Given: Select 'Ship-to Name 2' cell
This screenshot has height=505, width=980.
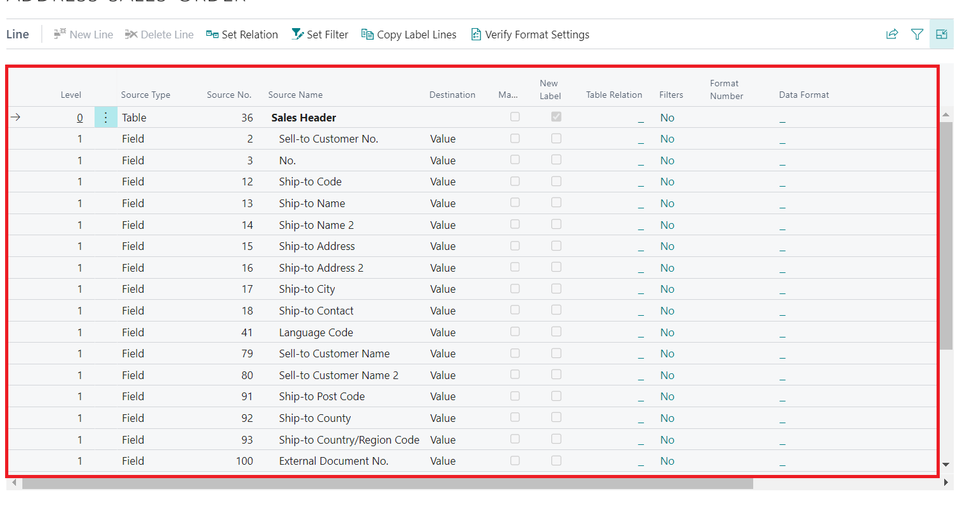Looking at the screenshot, I should (316, 225).
